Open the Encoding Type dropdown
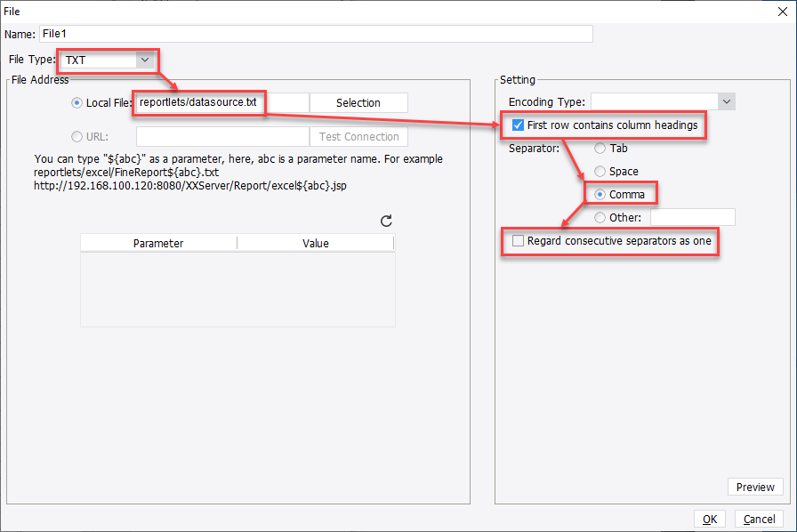Viewport: 797px width, 532px height. (x=663, y=101)
